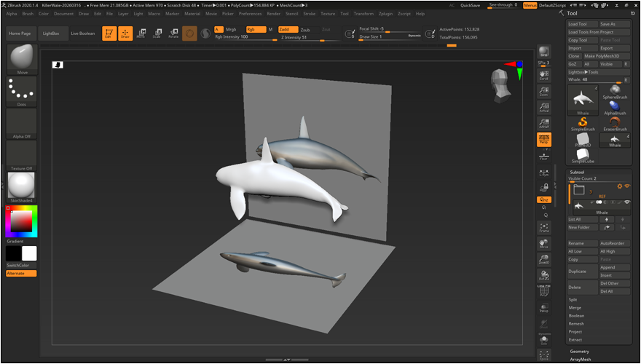
Task: Select the Scale transform tool
Action: pyautogui.click(x=157, y=33)
